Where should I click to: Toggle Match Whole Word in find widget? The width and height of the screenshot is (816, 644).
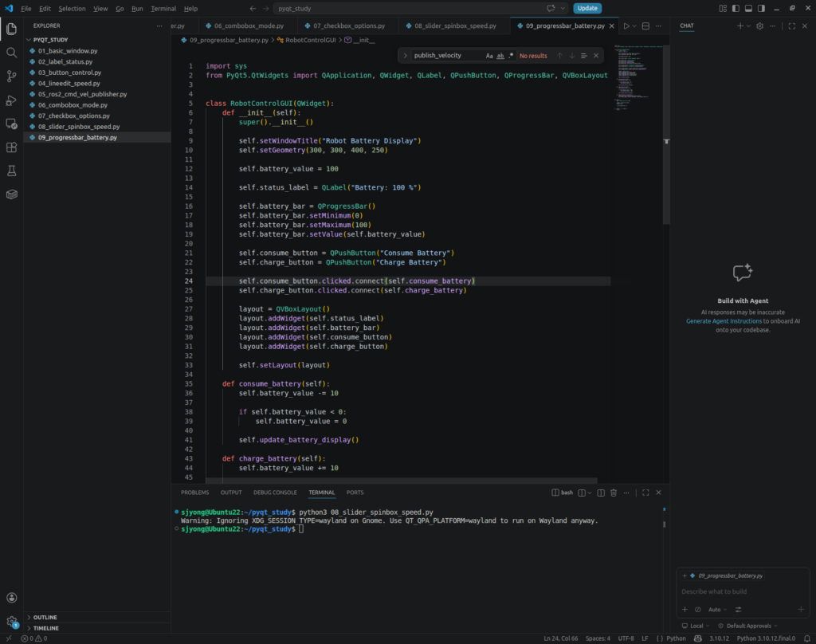point(500,56)
